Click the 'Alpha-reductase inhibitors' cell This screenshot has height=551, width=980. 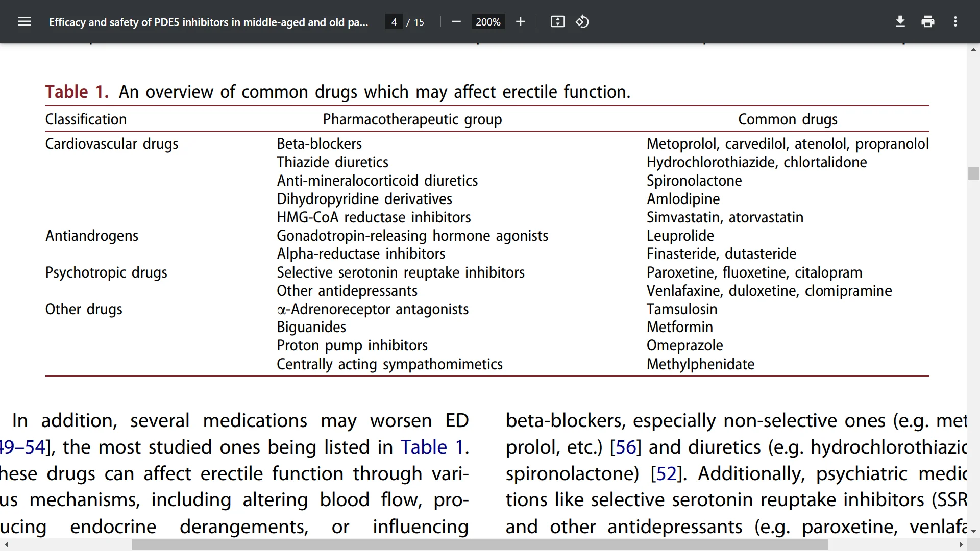pyautogui.click(x=361, y=254)
